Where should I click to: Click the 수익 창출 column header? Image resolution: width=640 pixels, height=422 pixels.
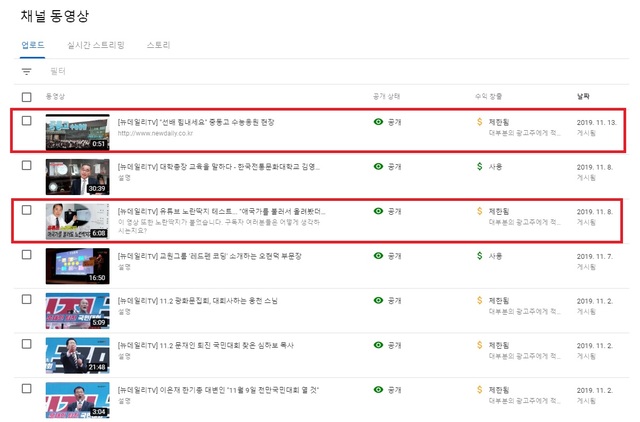click(x=488, y=96)
